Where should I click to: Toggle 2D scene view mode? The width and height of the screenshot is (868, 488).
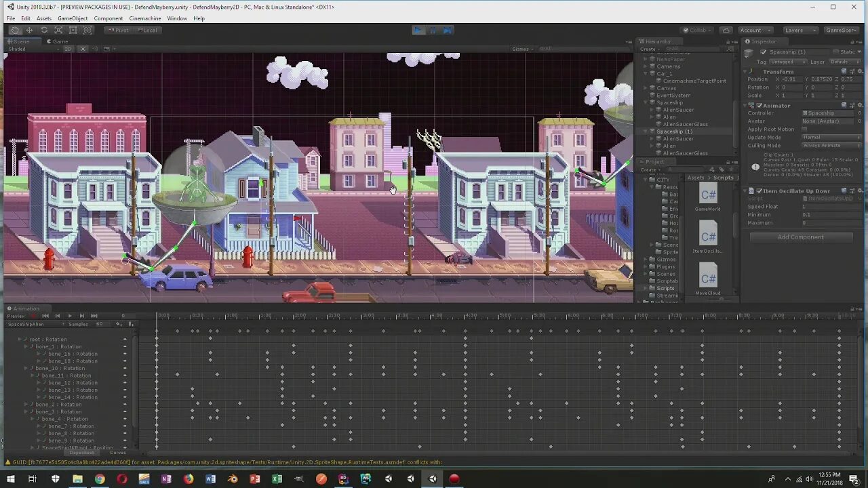pos(68,49)
